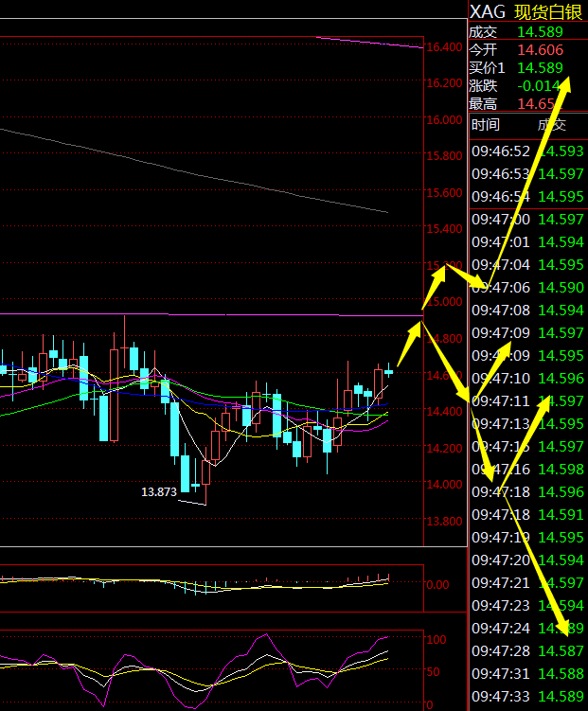Image resolution: width=588 pixels, height=711 pixels.
Task: Click the 09:47:31 trade time
Action: tap(501, 674)
